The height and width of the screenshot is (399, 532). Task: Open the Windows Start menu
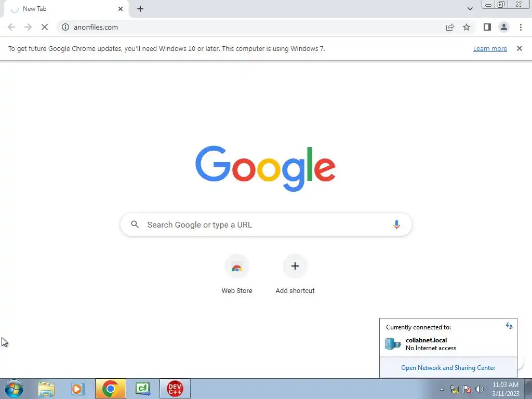point(14,389)
